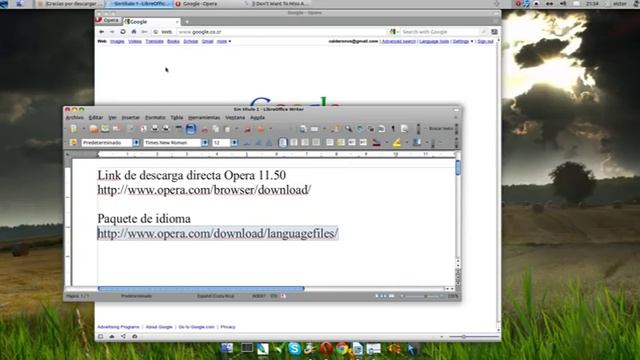The width and height of the screenshot is (640, 360).
Task: Open the Insertar menu in Writer
Action: click(131, 118)
